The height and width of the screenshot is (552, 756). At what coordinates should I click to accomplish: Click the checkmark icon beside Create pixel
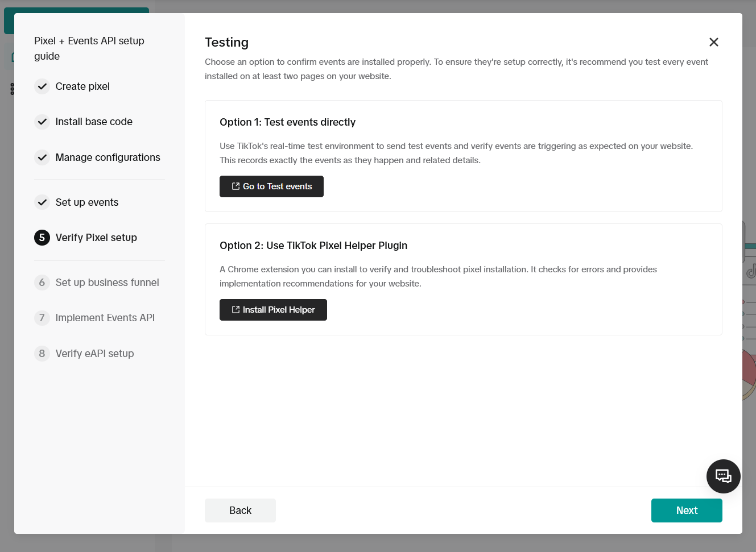pyautogui.click(x=42, y=86)
